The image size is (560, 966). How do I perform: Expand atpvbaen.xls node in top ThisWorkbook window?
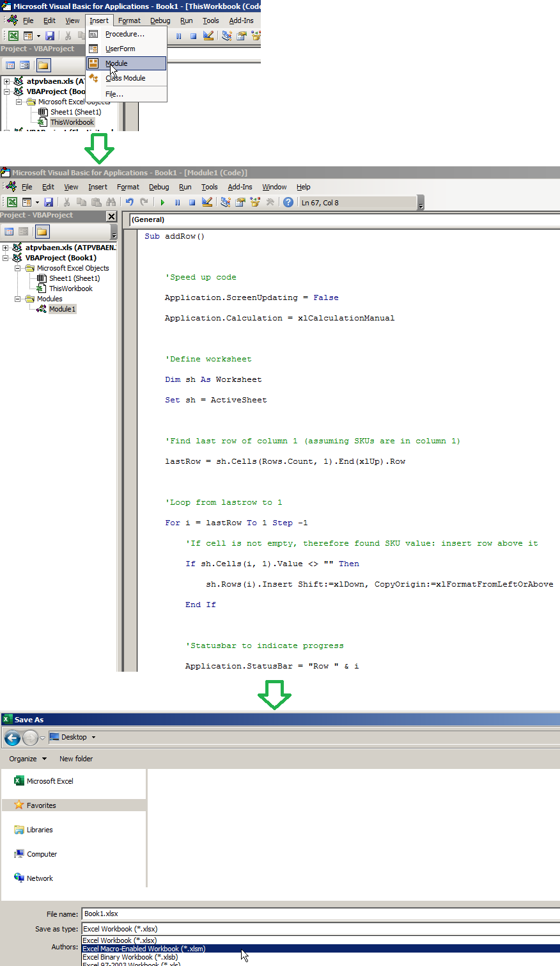6,81
